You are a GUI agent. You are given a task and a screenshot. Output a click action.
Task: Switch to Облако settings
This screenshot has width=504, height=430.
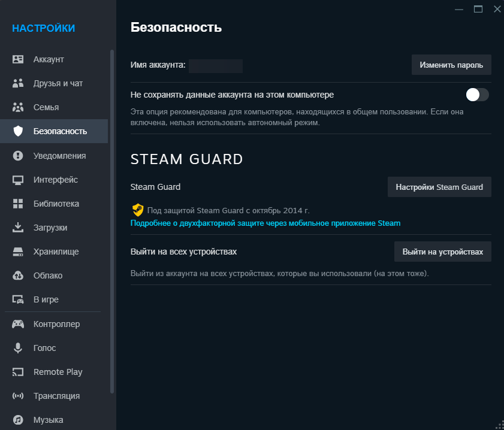[x=54, y=275]
